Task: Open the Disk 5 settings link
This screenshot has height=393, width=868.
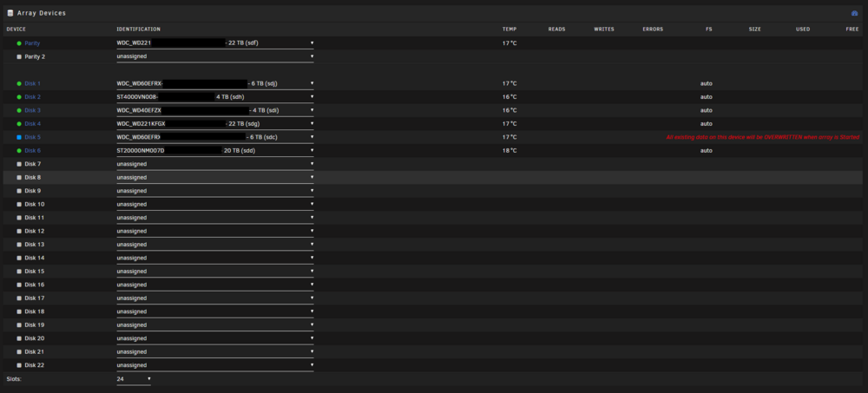Action: [x=32, y=137]
